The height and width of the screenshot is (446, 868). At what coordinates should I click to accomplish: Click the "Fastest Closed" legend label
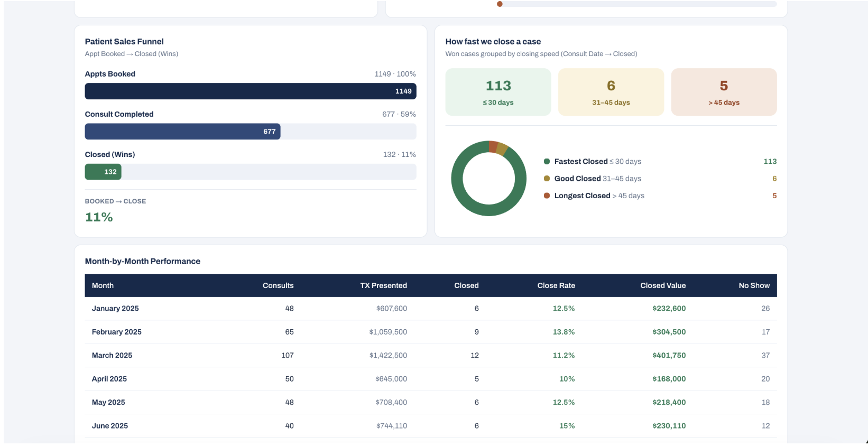coord(581,162)
